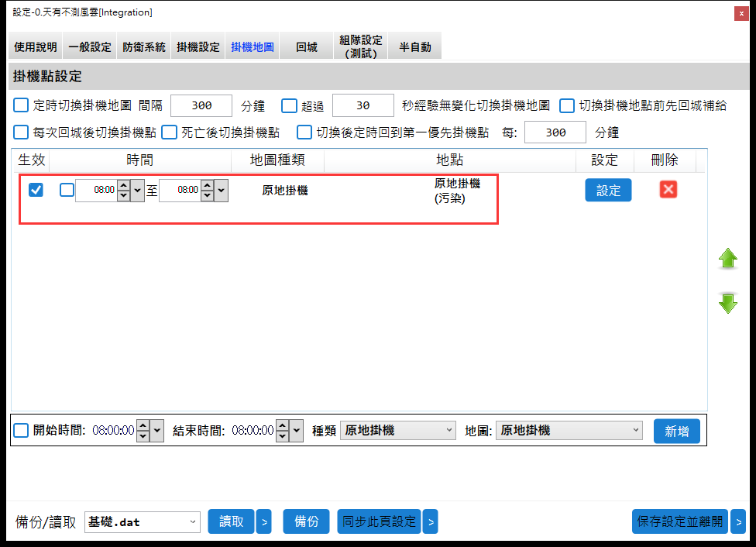Enable 定時切換掛機地圖 checkbox

tap(22, 105)
